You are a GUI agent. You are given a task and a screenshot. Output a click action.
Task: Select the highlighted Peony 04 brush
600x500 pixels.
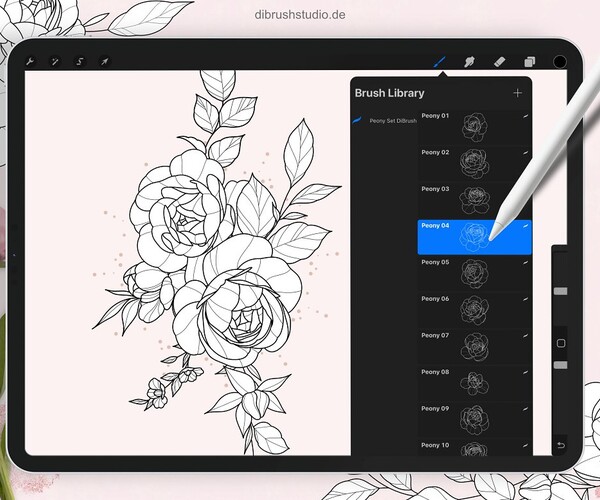click(x=474, y=237)
